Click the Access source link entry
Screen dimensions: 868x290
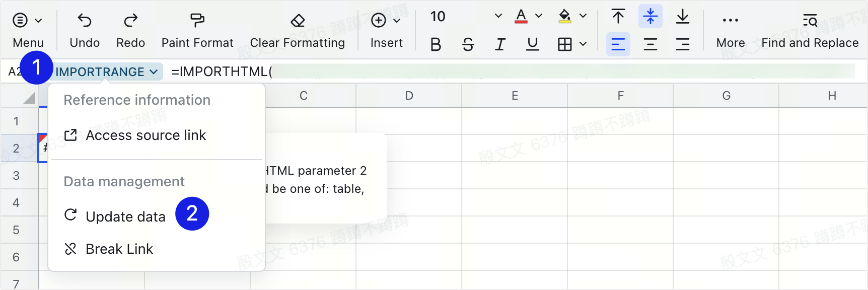(x=146, y=135)
